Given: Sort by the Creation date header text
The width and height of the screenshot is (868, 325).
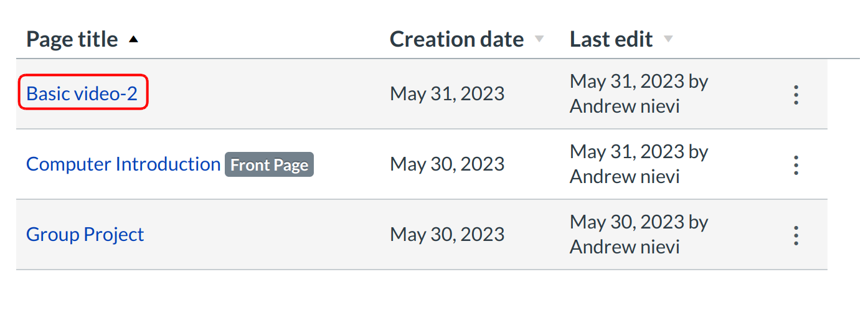Looking at the screenshot, I should coord(456,40).
